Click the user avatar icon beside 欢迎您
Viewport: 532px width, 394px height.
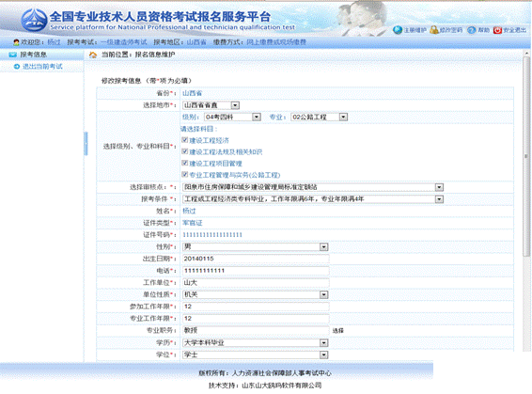[16, 42]
